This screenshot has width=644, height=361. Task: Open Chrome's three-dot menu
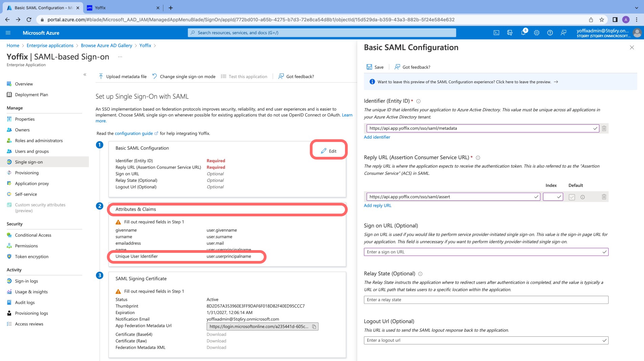636,20
